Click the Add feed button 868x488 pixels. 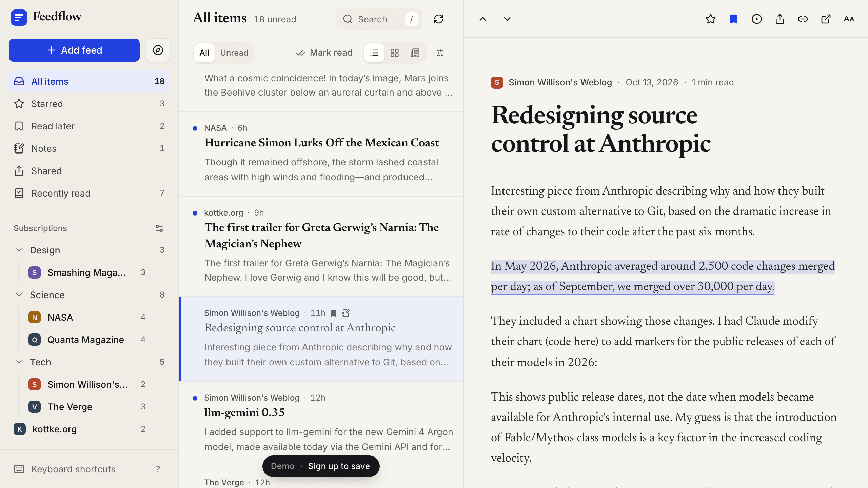(x=74, y=50)
